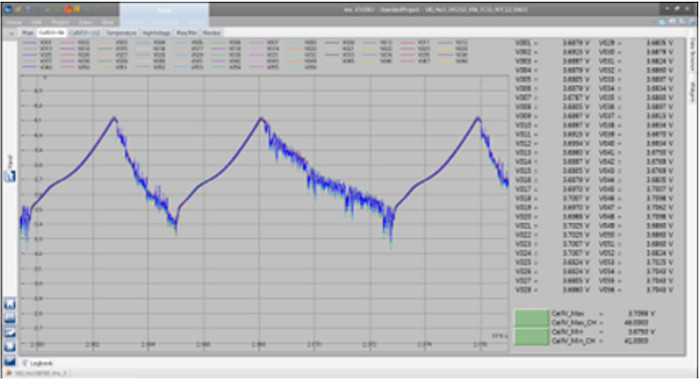Click the green CellV_Max status indicator
700x380 pixels.
pyautogui.click(x=532, y=318)
